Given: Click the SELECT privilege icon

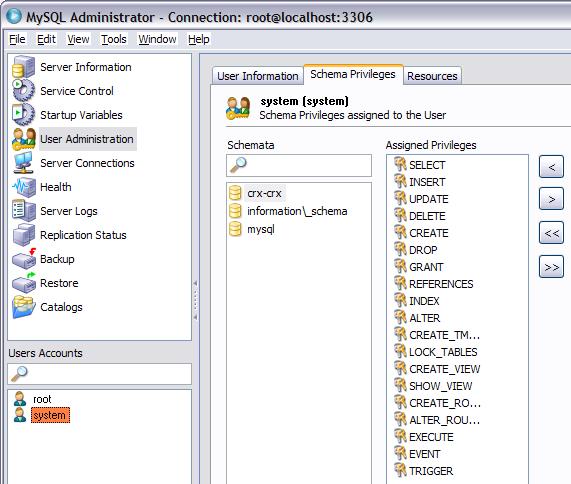Looking at the screenshot, I should tap(400, 164).
